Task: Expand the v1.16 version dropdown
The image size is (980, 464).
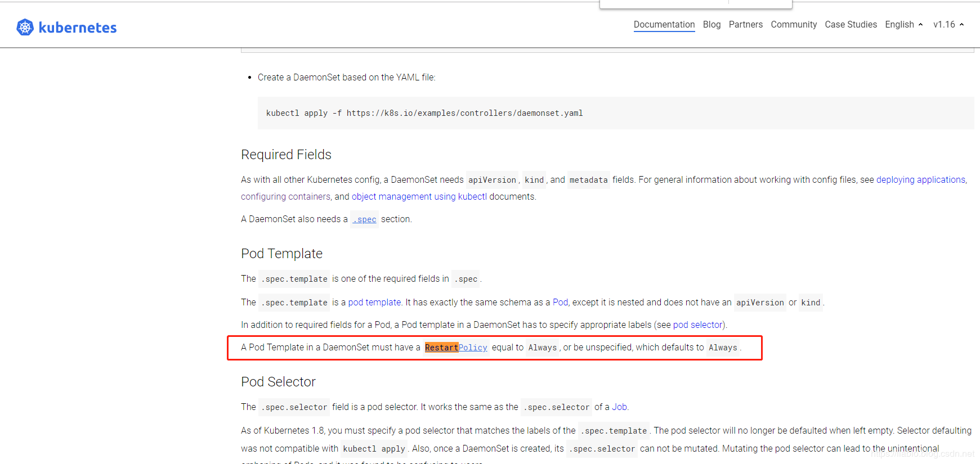Action: click(x=948, y=25)
